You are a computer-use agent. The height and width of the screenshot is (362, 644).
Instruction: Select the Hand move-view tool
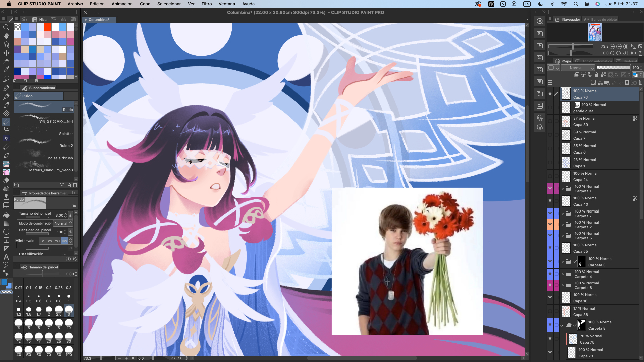pos(6,36)
